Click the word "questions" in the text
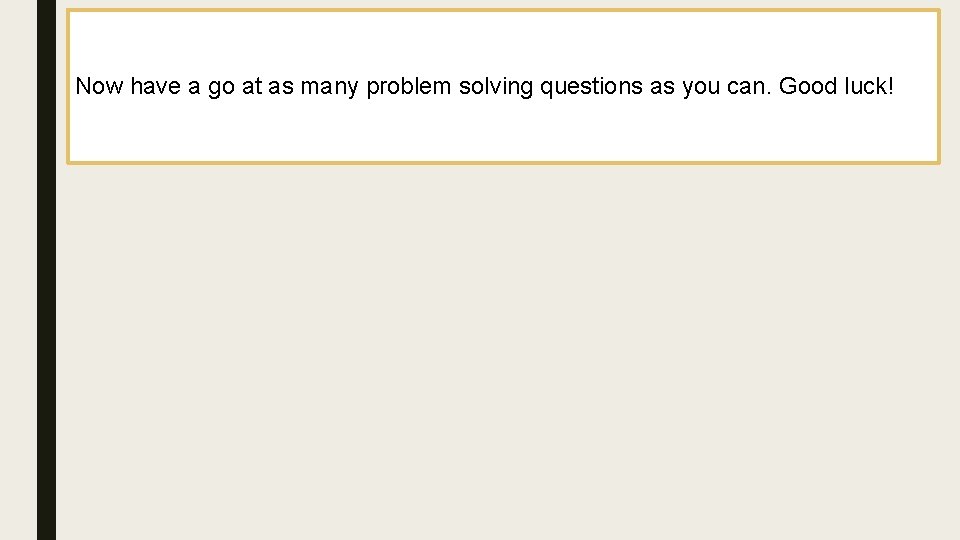 click(x=591, y=87)
